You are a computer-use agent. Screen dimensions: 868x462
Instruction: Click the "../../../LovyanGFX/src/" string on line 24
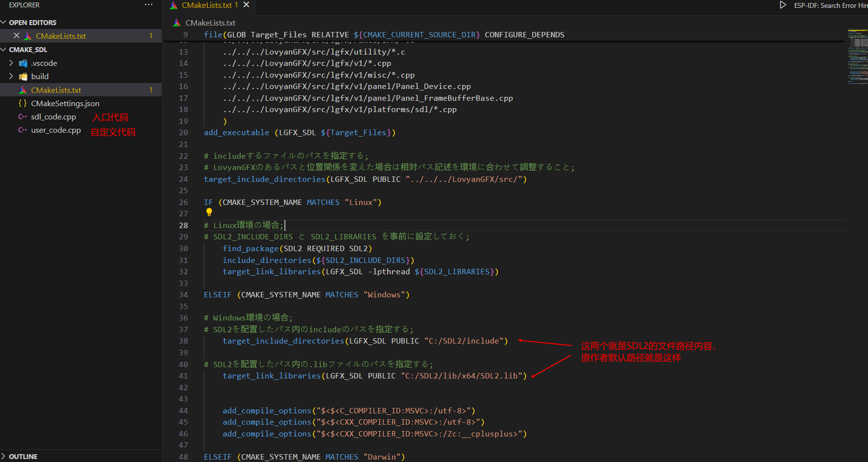464,179
